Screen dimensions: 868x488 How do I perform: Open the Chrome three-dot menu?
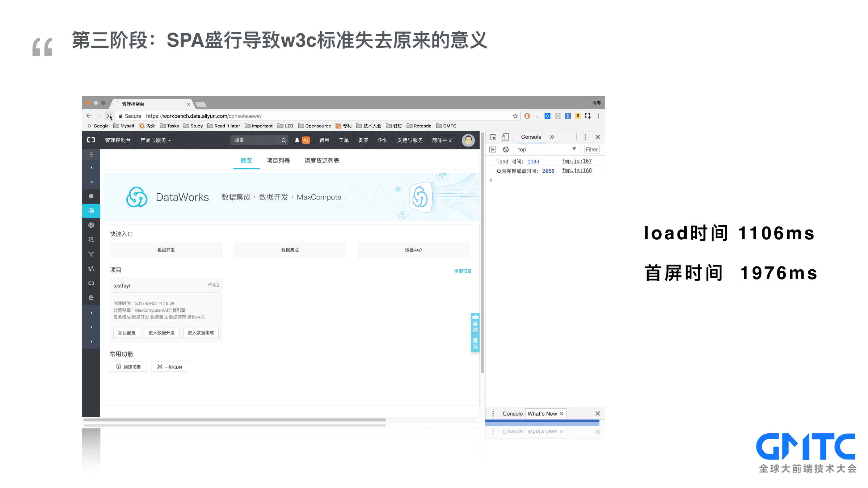pos(598,116)
